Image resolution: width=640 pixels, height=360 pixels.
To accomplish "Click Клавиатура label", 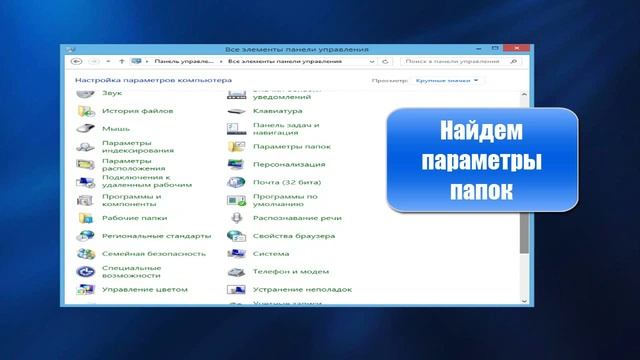I will point(278,111).
